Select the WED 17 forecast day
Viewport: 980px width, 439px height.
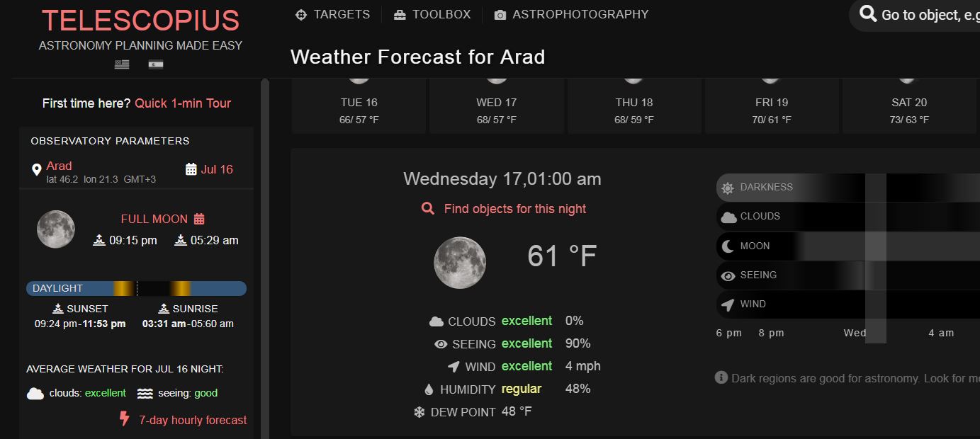[x=497, y=106]
